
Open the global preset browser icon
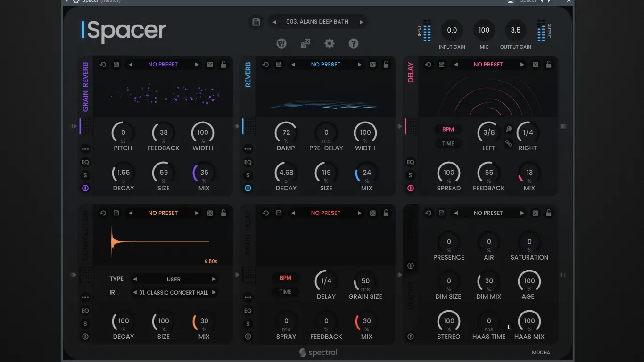256,22
